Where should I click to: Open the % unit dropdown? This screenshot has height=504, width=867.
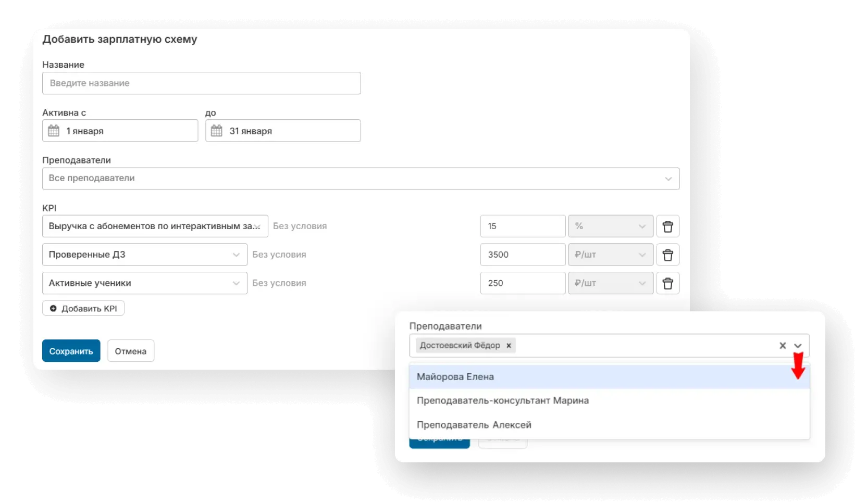(641, 226)
